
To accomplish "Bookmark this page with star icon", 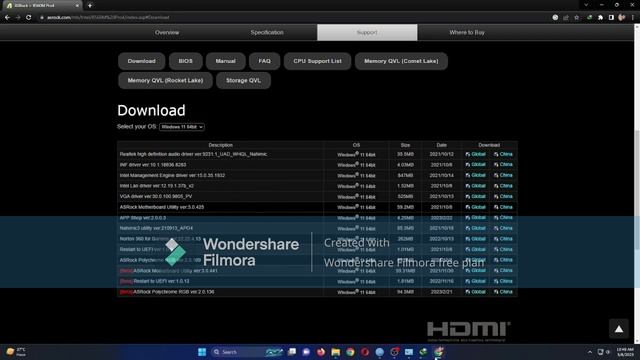I will click(x=576, y=18).
